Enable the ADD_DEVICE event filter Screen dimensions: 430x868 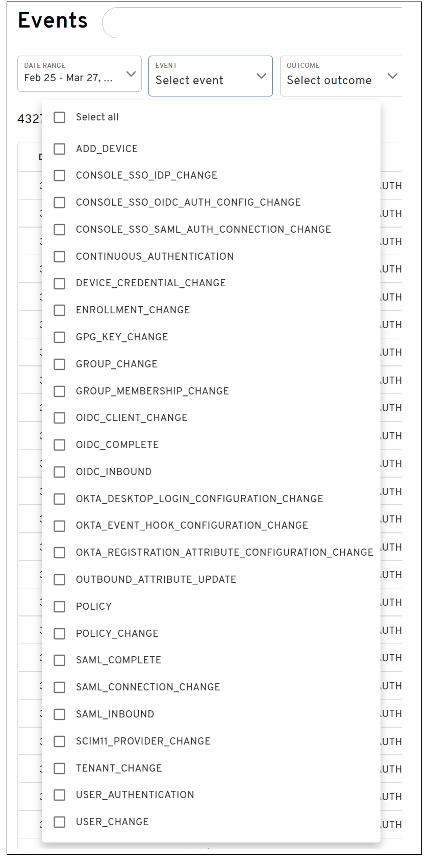click(x=59, y=148)
